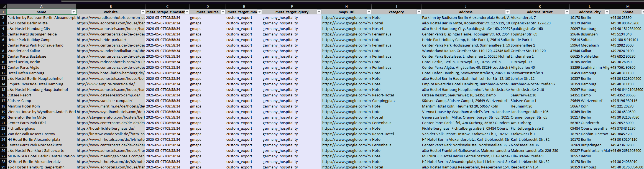Click the 'Resort-Hotel' category cell for Ostsee Resort
Viewport: 644px width, 169px height.
[396, 95]
